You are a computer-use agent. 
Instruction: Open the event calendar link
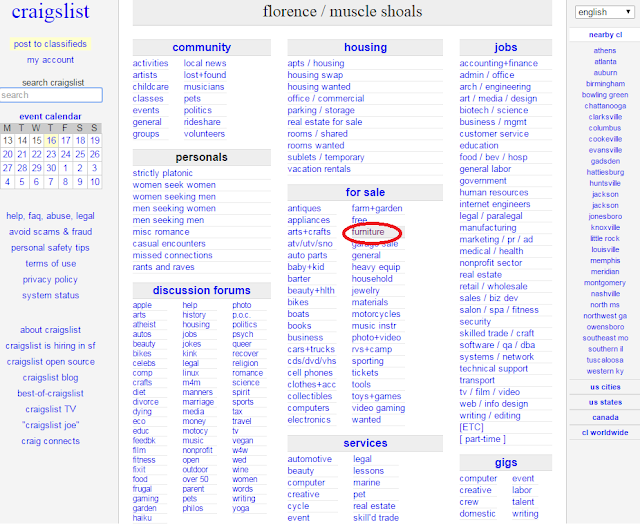[x=50, y=116]
